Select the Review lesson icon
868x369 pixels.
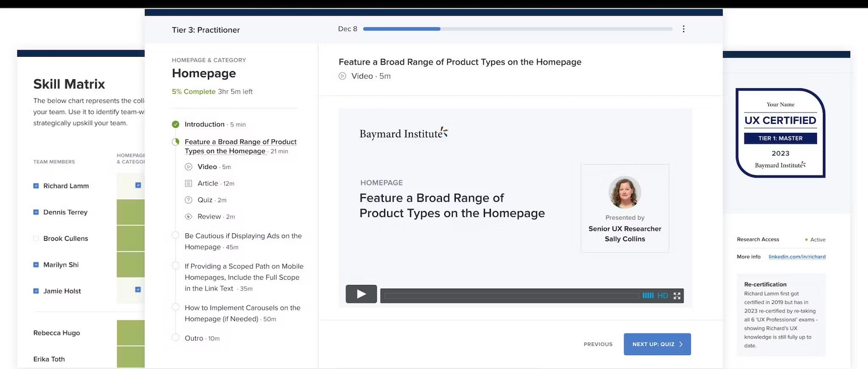(188, 217)
